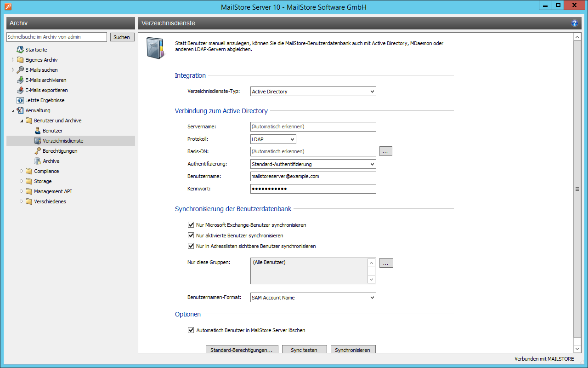Open the Verzeichnisdienste-Typ dropdown
Viewport: 588px width, 368px height.
point(313,92)
